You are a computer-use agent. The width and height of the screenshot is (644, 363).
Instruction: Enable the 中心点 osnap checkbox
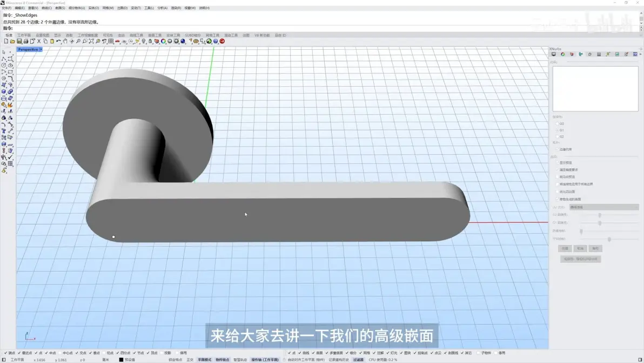[x=60, y=353]
